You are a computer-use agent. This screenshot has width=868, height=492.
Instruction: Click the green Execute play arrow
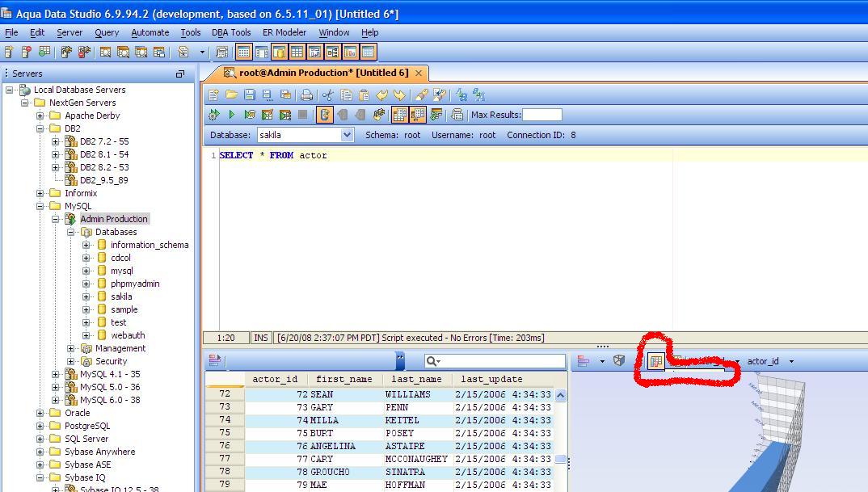(232, 115)
